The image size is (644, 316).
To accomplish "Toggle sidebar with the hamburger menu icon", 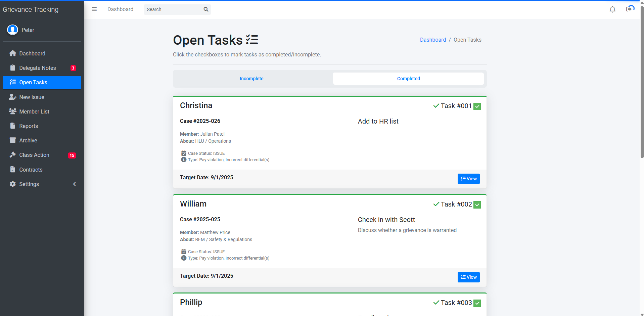I will tap(94, 9).
